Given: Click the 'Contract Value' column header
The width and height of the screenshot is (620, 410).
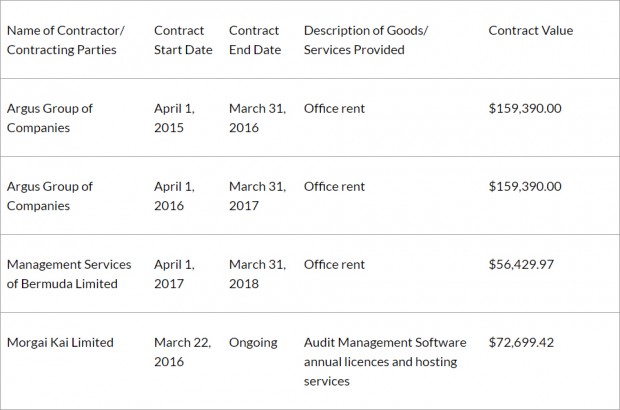Looking at the screenshot, I should click(x=531, y=30).
